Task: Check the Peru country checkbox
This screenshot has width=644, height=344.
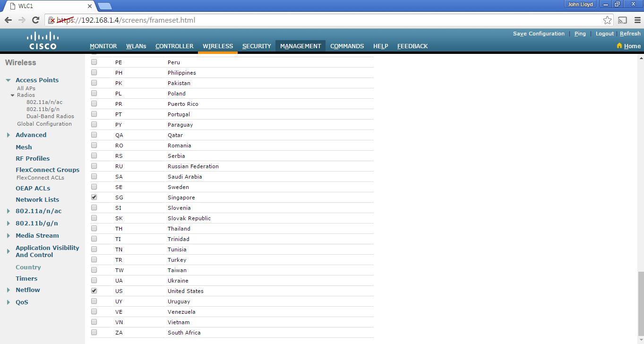Action: (x=94, y=62)
